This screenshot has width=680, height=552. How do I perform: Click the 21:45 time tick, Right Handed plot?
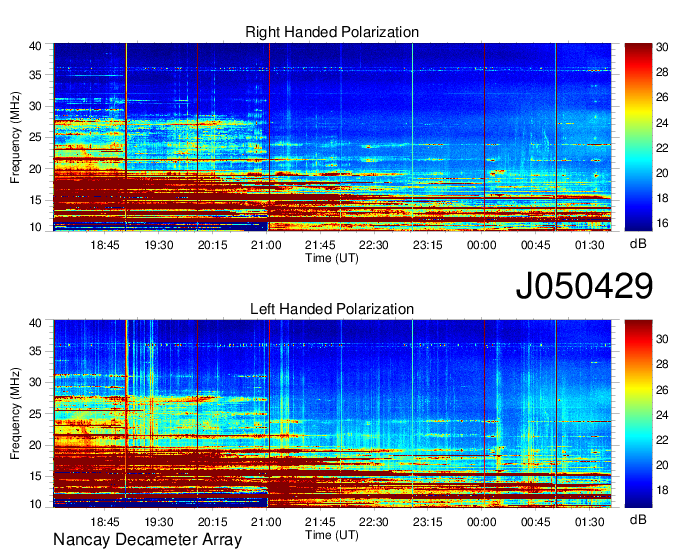(x=320, y=245)
